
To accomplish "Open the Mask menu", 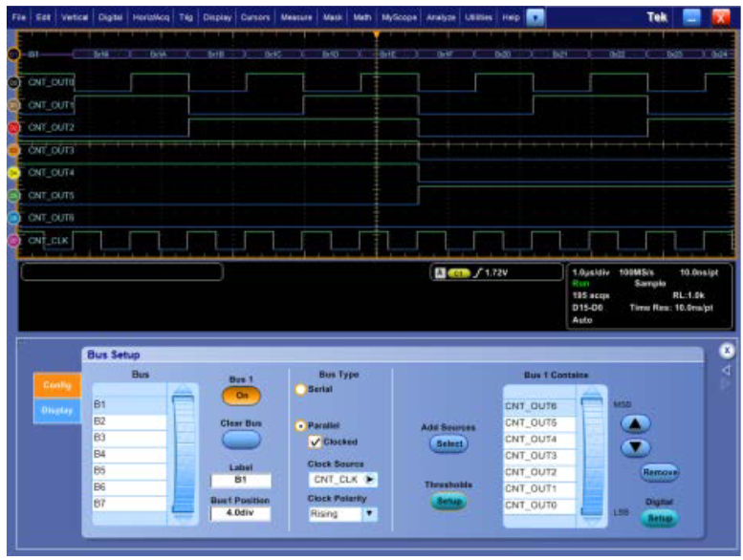I will tap(333, 17).
